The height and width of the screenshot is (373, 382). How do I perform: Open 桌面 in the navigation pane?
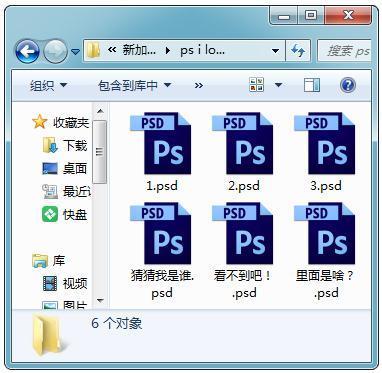pos(75,168)
